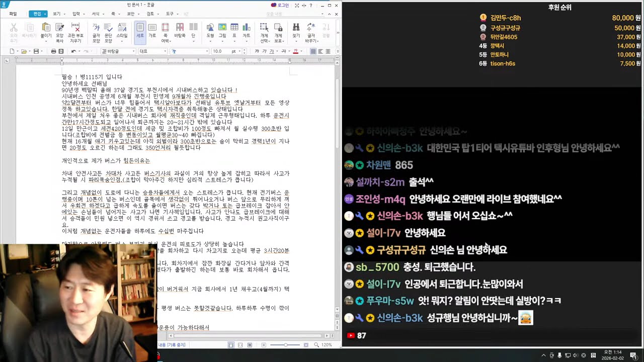This screenshot has width=644, height=362.
Task: Click the Print Preview icon
Action: (x=61, y=51)
